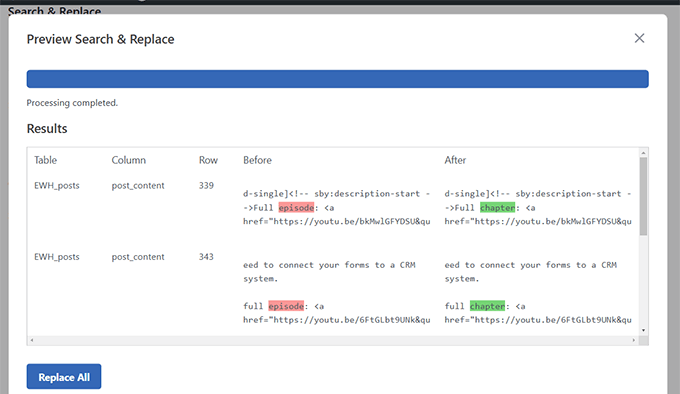
Task: Click EWH_posts table cell in first row
Action: pos(57,186)
